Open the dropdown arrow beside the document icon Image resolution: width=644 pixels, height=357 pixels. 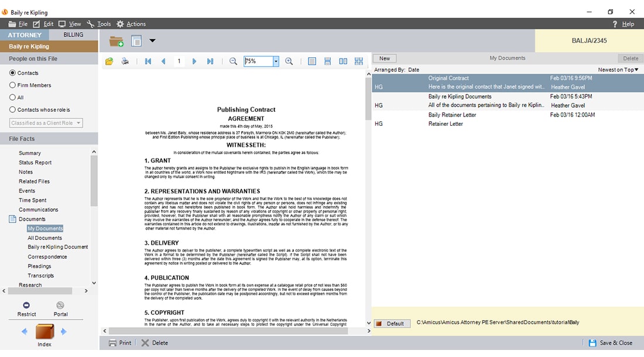point(152,40)
